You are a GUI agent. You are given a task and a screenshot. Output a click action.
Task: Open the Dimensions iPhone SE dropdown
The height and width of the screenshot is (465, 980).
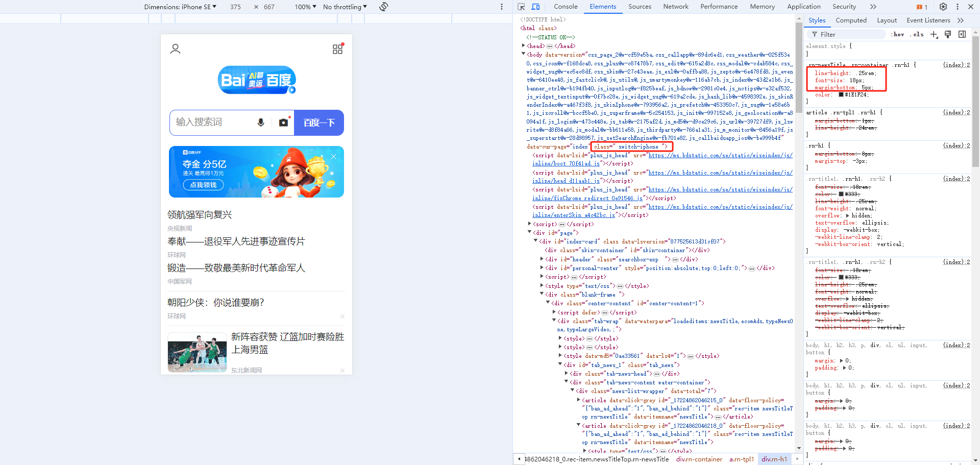click(x=180, y=7)
